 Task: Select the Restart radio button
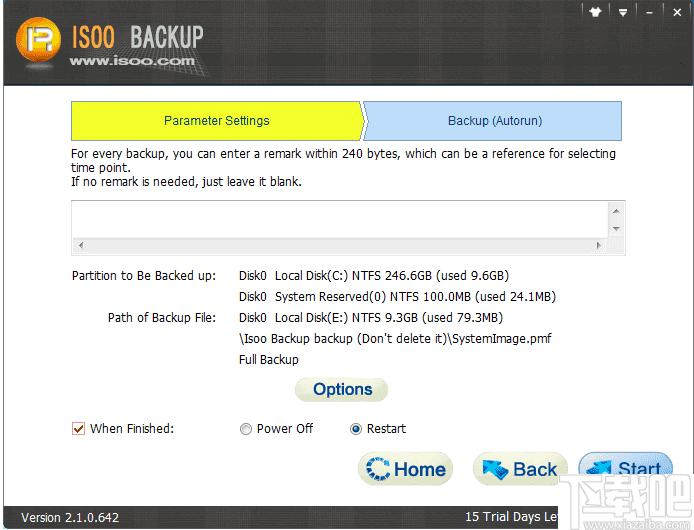[x=356, y=429]
